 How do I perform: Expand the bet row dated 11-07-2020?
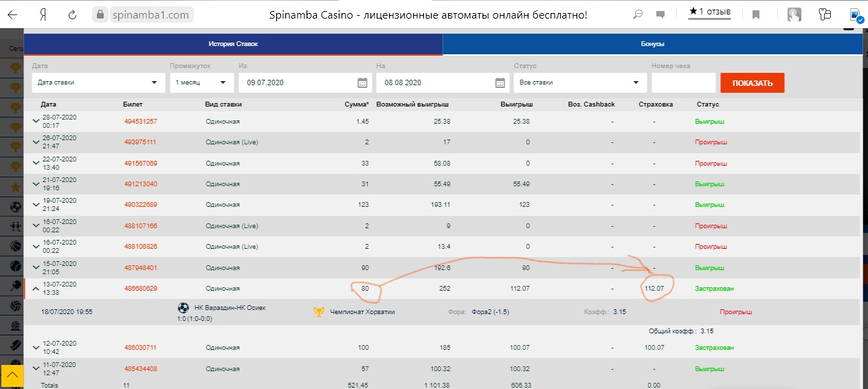[36, 369]
